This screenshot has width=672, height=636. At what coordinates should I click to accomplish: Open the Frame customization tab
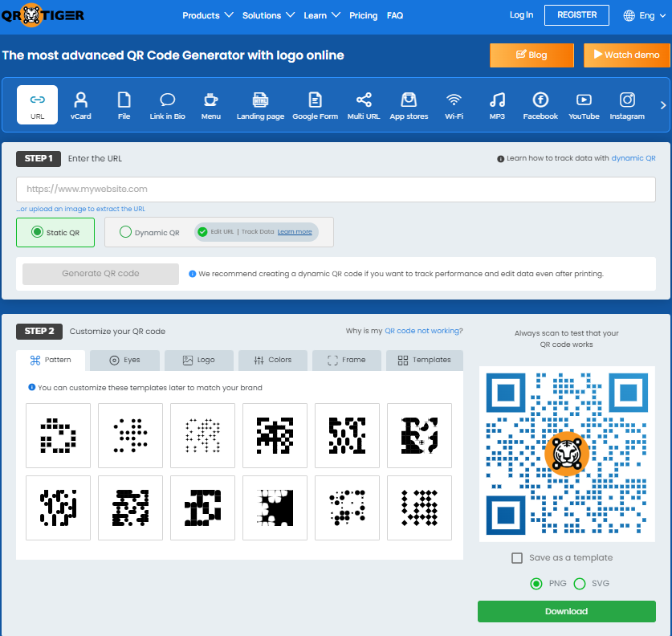(x=346, y=361)
